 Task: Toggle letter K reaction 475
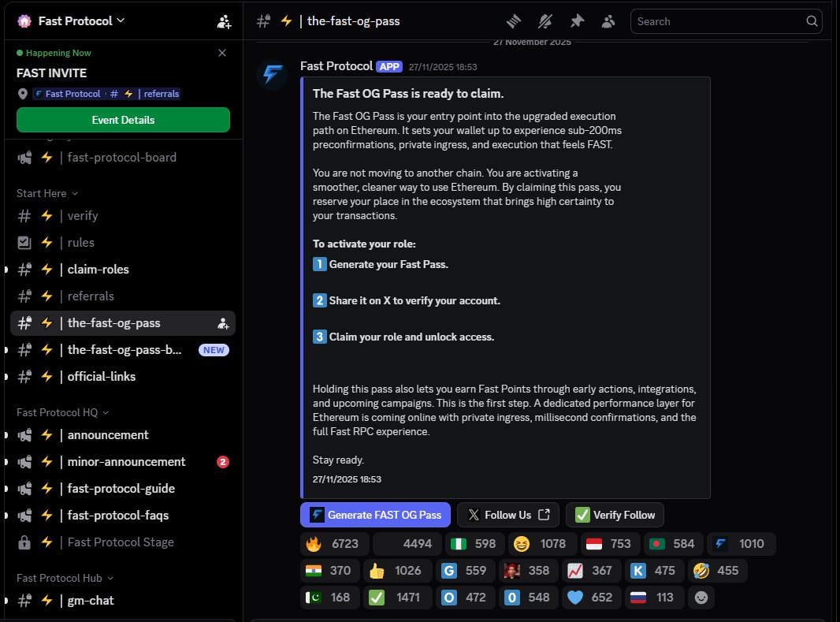655,571
